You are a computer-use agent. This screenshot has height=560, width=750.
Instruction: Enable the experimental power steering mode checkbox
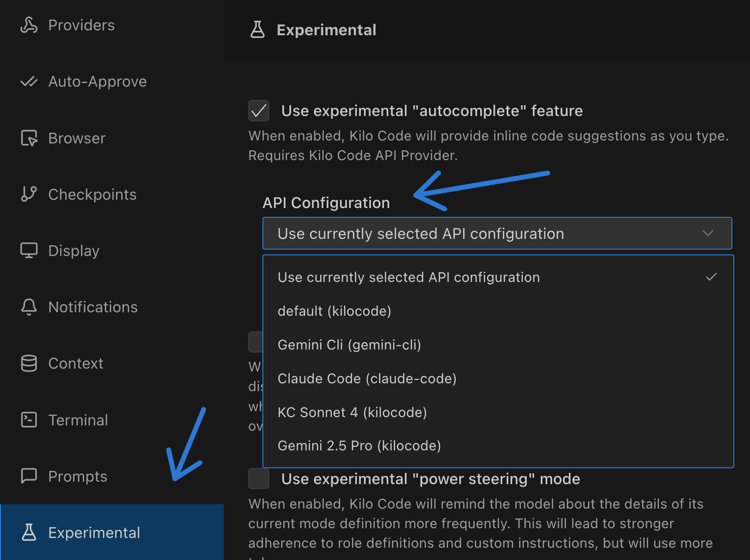tap(258, 479)
